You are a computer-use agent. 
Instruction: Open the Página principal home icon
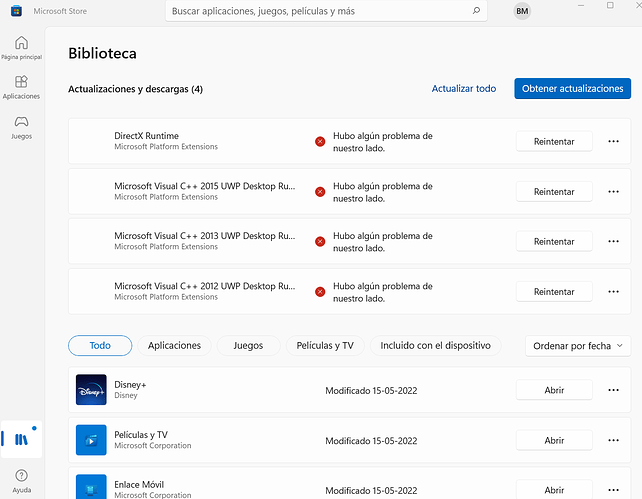coord(21,43)
